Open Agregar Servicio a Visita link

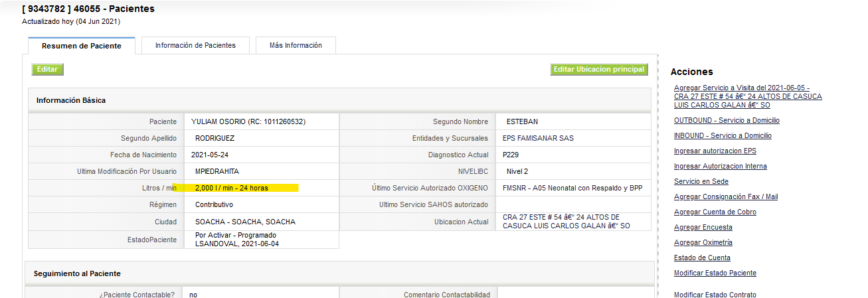pyautogui.click(x=748, y=96)
